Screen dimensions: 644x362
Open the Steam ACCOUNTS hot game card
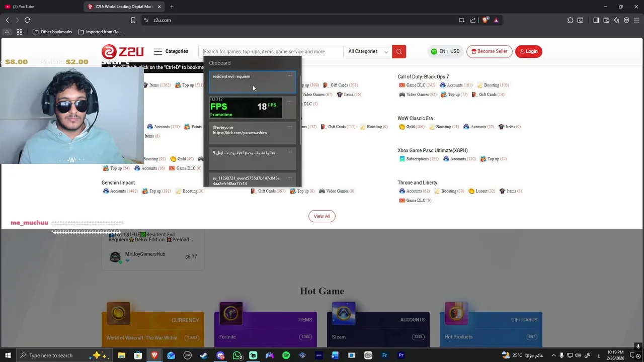click(378, 329)
